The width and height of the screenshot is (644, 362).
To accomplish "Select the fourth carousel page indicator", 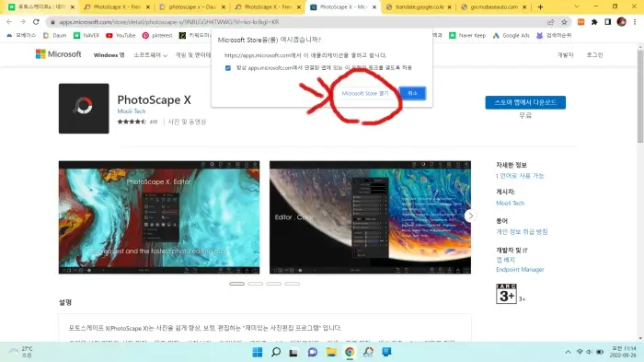I will point(293,284).
